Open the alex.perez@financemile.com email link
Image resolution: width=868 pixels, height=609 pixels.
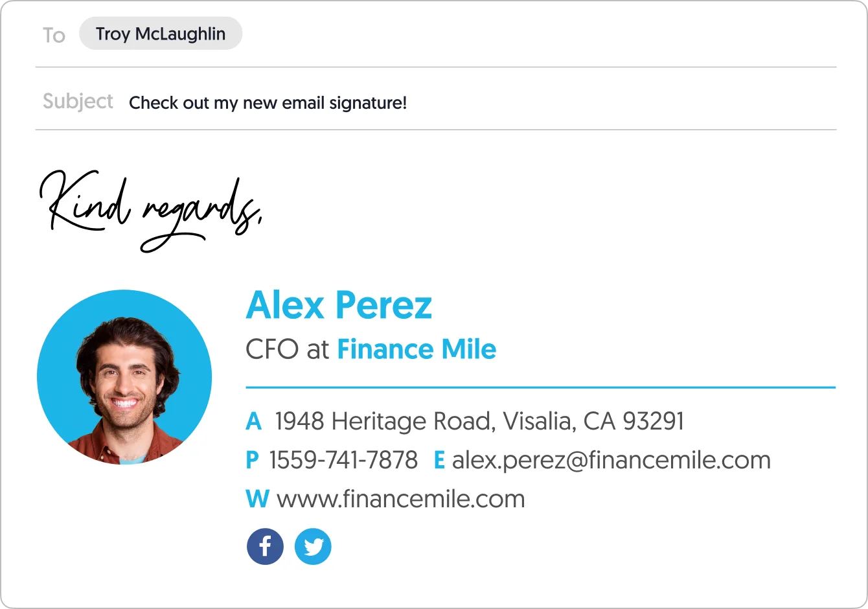[x=611, y=460]
